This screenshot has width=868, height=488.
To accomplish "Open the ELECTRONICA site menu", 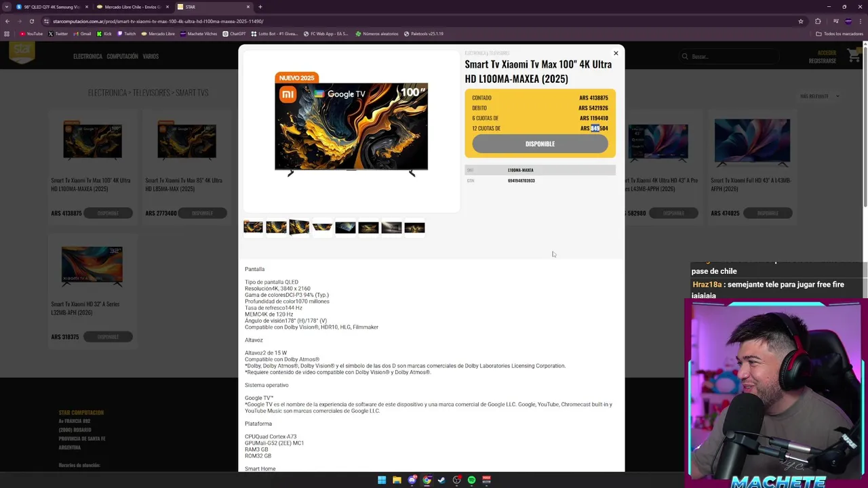I will pyautogui.click(x=87, y=56).
